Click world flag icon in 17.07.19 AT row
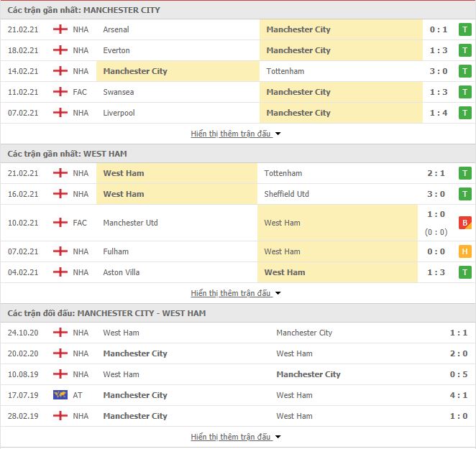This screenshot has width=476, height=449. [60, 394]
